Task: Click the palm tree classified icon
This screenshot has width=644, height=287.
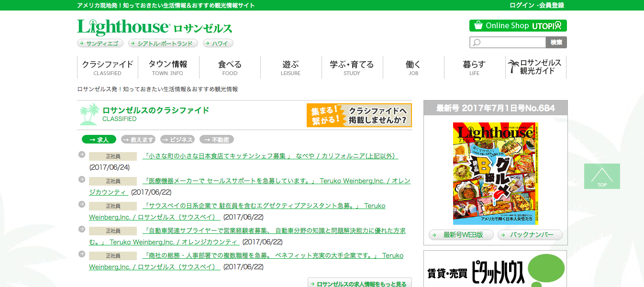Action: 89,114
